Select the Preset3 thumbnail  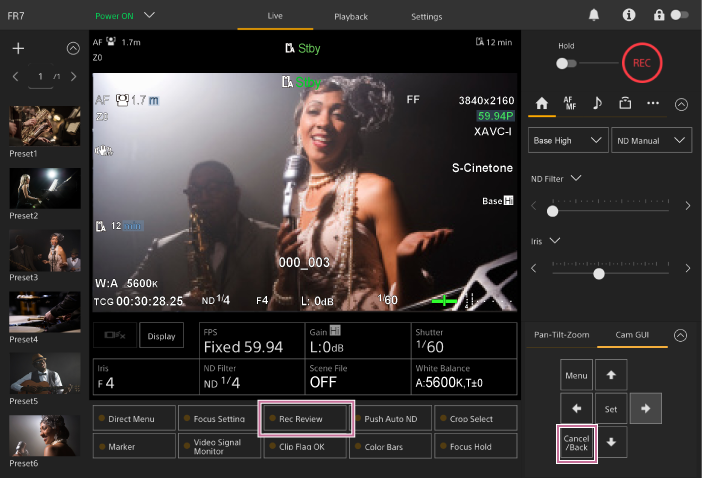click(44, 250)
